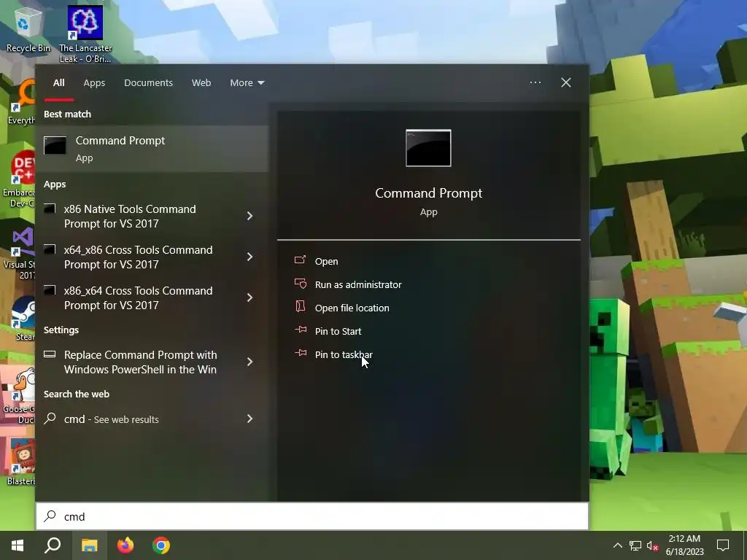Screen dimensions: 747x560
Task: Click the taskbar Search magnifier icon
Action: coord(53,545)
